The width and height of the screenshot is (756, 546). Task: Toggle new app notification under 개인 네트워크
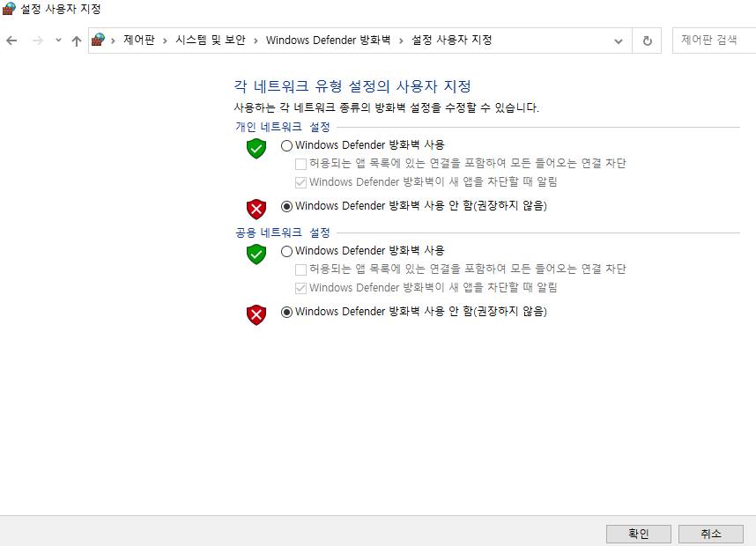pyautogui.click(x=300, y=182)
